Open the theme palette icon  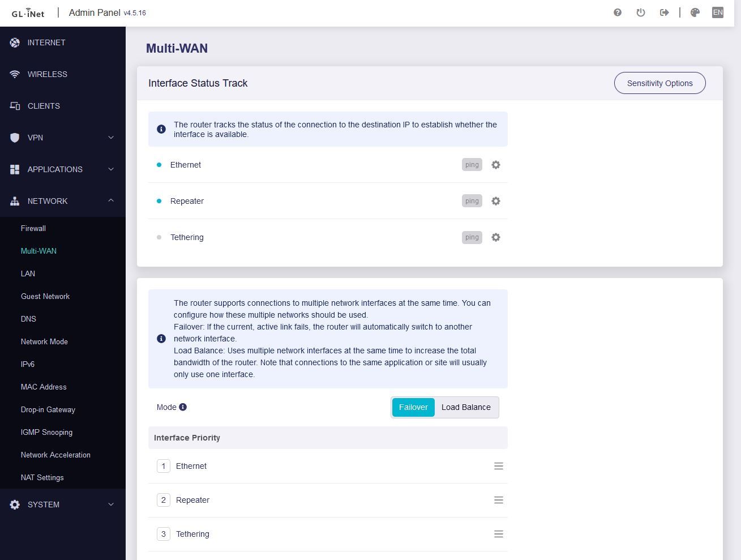point(695,12)
